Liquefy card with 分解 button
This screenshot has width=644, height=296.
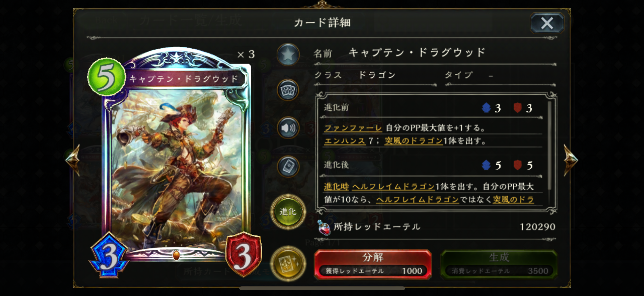tap(373, 264)
